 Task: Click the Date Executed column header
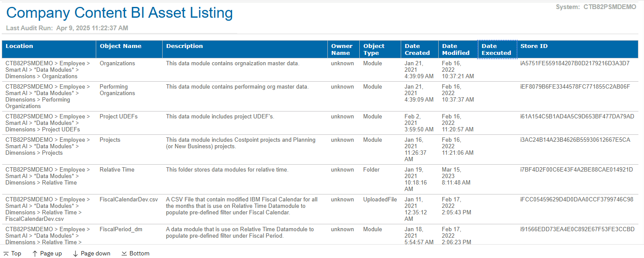(x=496, y=49)
